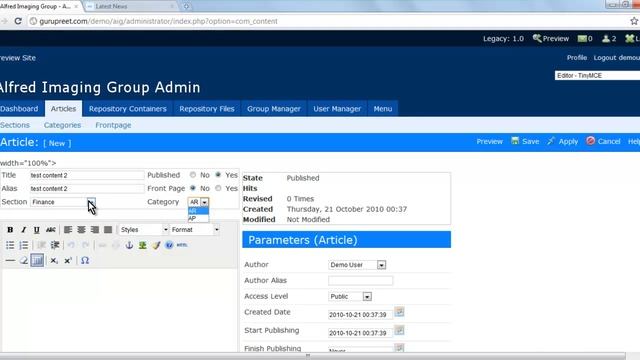
Task: Justify text fully
Action: point(108,230)
